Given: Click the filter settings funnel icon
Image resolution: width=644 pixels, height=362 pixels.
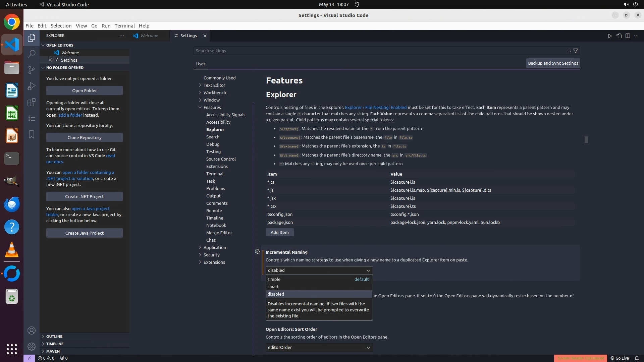Looking at the screenshot, I should point(576,51).
